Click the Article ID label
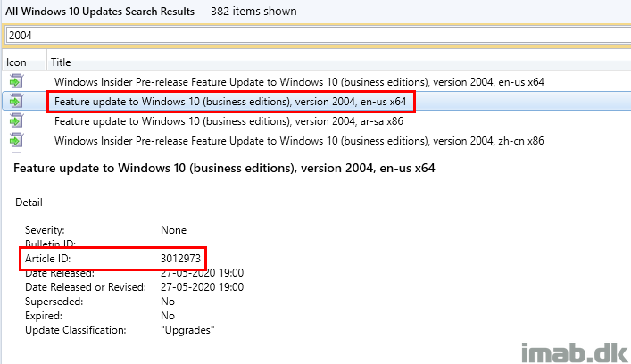 tap(47, 258)
